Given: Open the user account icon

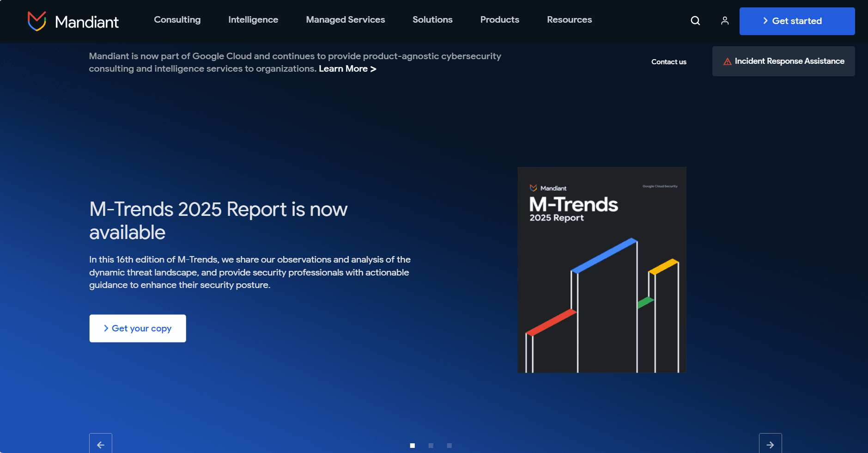Looking at the screenshot, I should 725,21.
